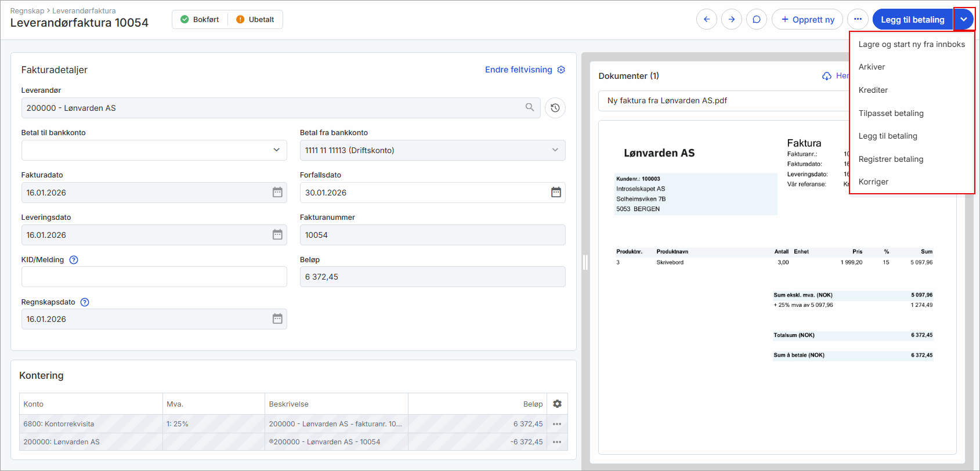The height and width of the screenshot is (471, 980).
Task: Open the Forfallsdato calendar picker
Action: pos(555,193)
